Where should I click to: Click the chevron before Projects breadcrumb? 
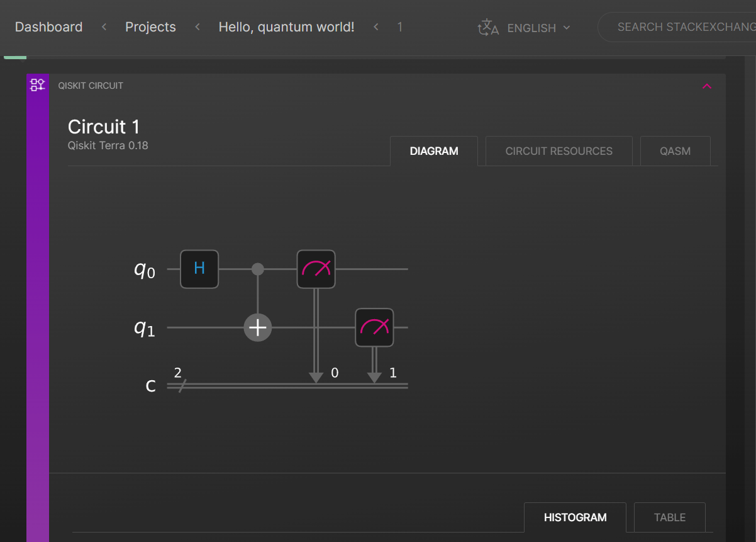[104, 27]
